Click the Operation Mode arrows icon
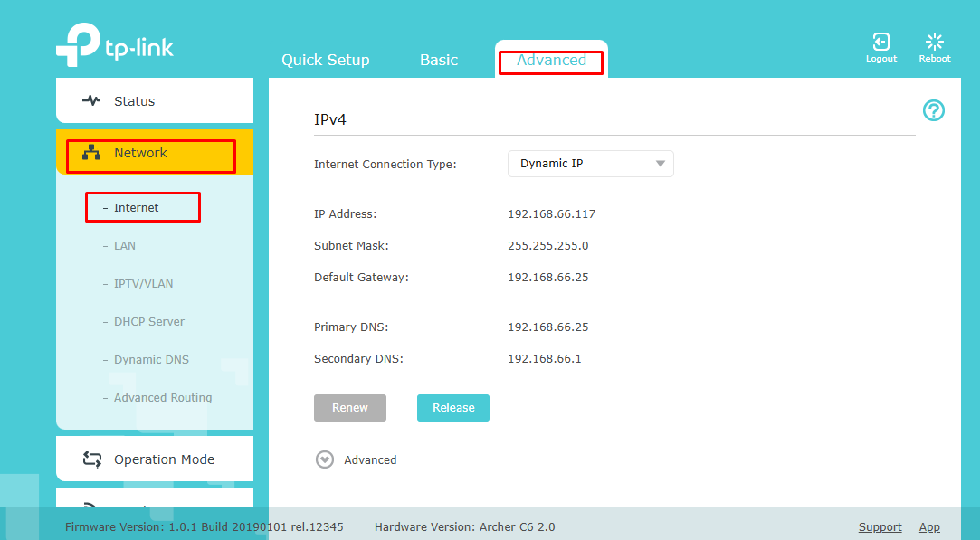Viewport: 980px width, 540px height. coord(91,459)
